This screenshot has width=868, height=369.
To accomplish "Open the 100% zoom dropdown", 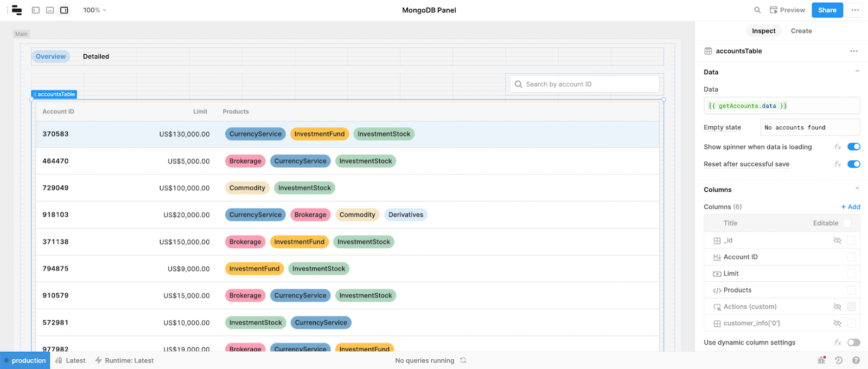I will (x=95, y=10).
